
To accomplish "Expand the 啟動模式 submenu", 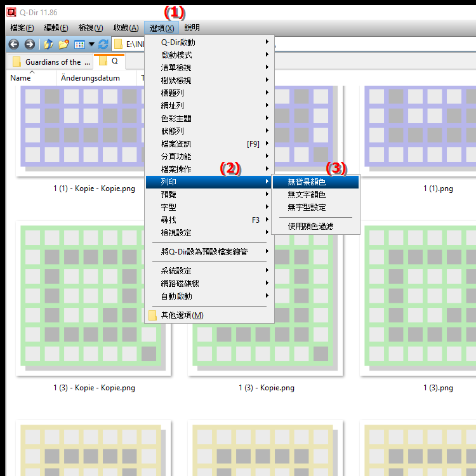I will pos(209,55).
